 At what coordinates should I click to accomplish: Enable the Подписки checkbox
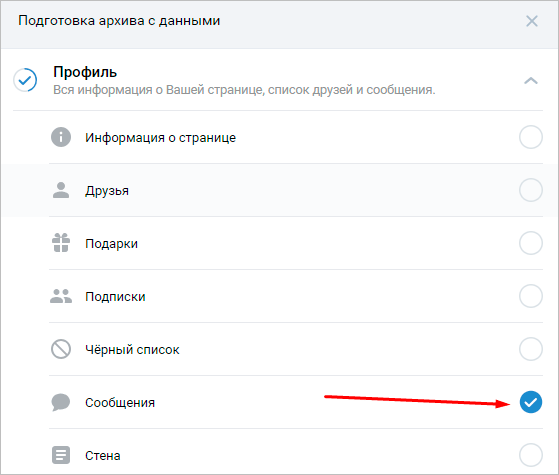[x=531, y=296]
